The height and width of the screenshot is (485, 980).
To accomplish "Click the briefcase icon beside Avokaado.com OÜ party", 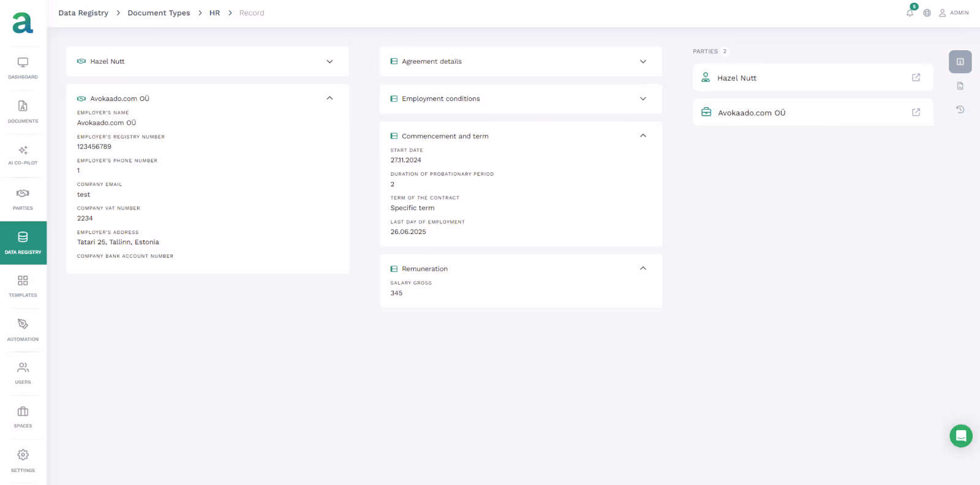I will tap(706, 112).
